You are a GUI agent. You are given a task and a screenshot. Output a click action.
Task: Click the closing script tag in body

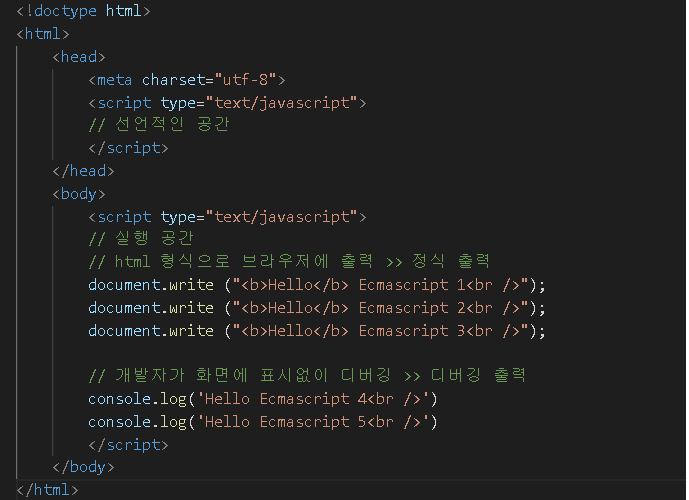click(128, 445)
